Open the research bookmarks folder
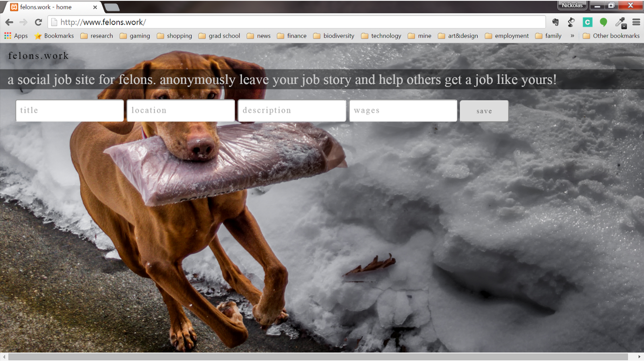The image size is (644, 361). [97, 36]
